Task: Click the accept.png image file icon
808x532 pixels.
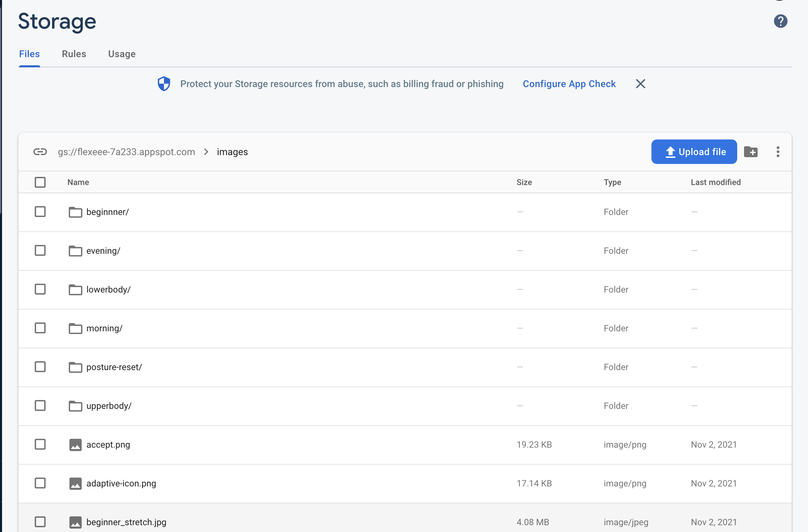Action: (x=75, y=445)
